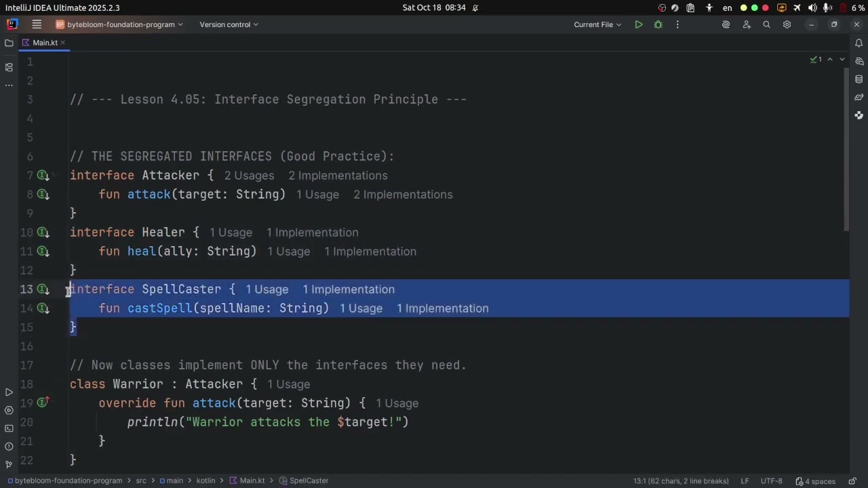
Task: Click breadcrumb main
Action: 172,481
